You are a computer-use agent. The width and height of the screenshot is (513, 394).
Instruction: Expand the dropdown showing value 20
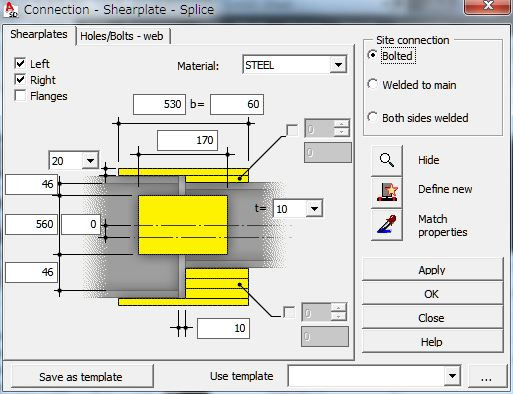pos(90,161)
